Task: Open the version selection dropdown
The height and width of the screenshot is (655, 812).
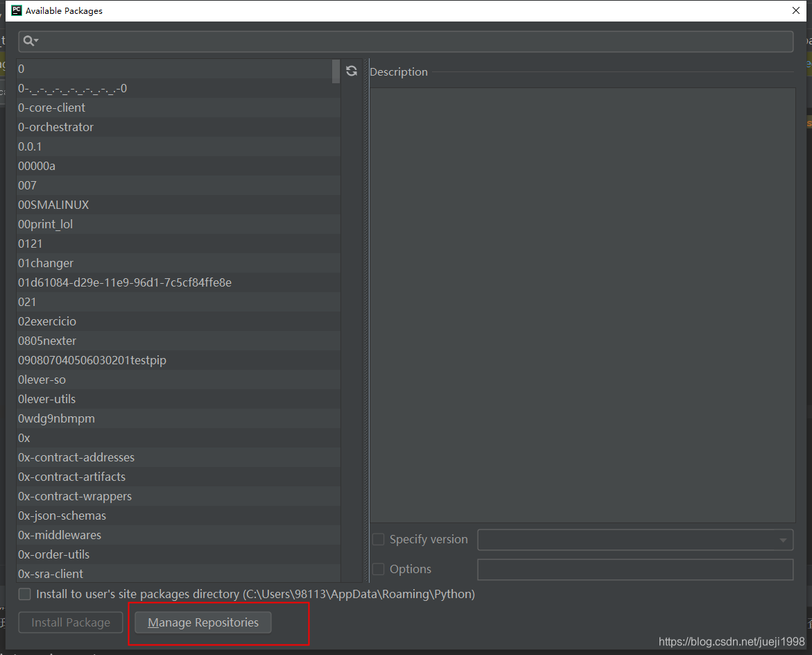Action: pos(635,540)
